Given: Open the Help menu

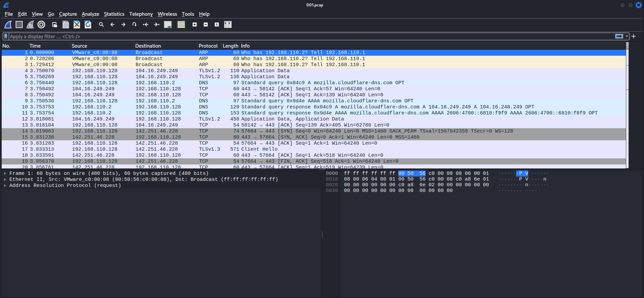Looking at the screenshot, I should [x=204, y=14].
